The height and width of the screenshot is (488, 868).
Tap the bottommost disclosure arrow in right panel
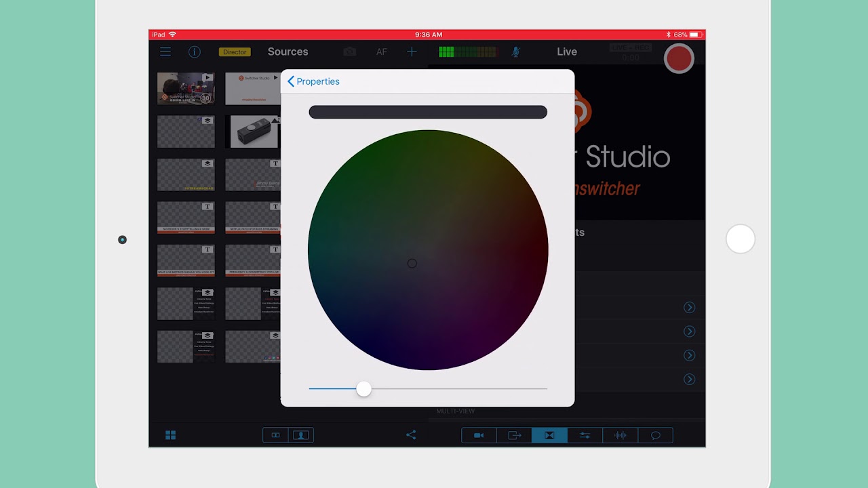[x=690, y=379]
